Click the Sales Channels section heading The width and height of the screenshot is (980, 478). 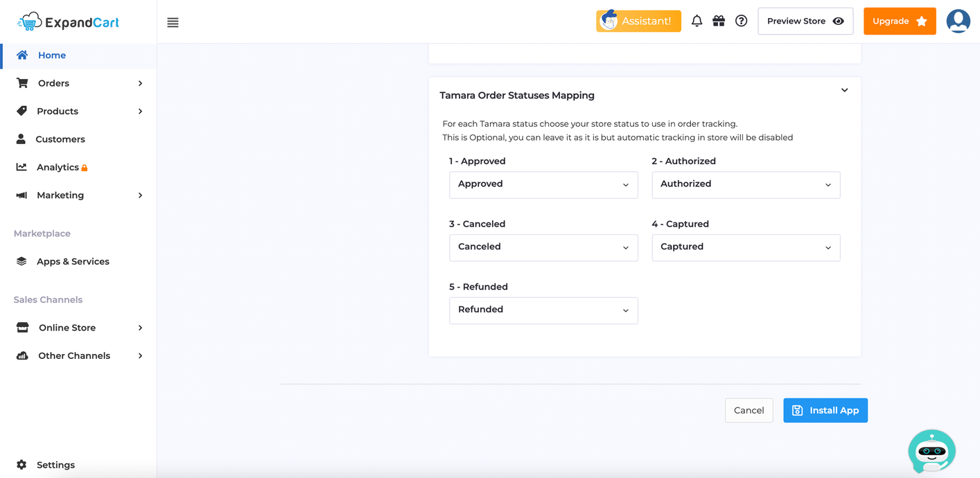pos(48,300)
